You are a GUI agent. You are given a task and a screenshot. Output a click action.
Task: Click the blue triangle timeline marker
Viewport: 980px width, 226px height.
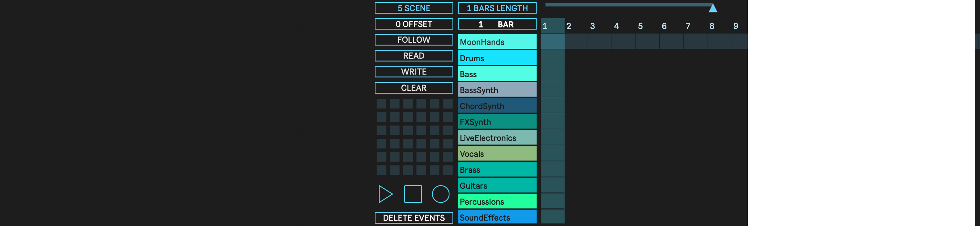click(x=712, y=8)
